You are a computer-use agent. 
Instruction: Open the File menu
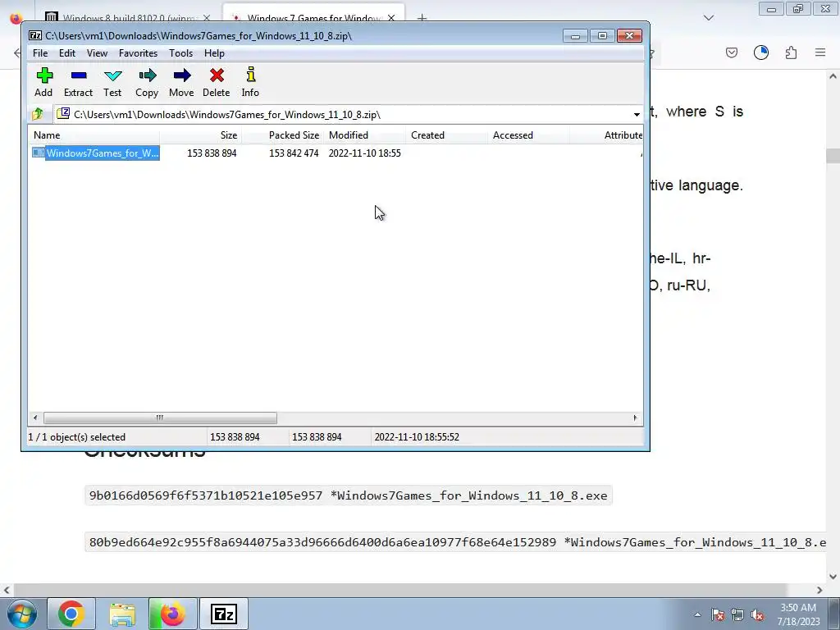point(40,53)
